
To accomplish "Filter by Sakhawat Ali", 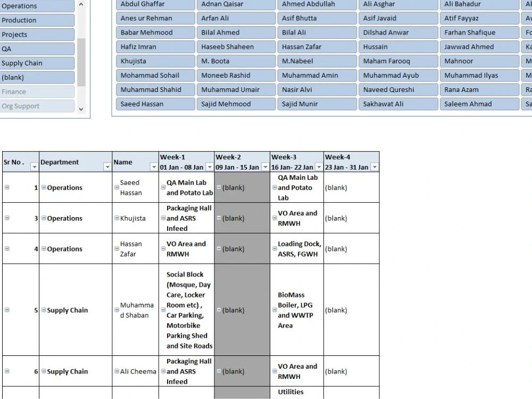I will (398, 104).
